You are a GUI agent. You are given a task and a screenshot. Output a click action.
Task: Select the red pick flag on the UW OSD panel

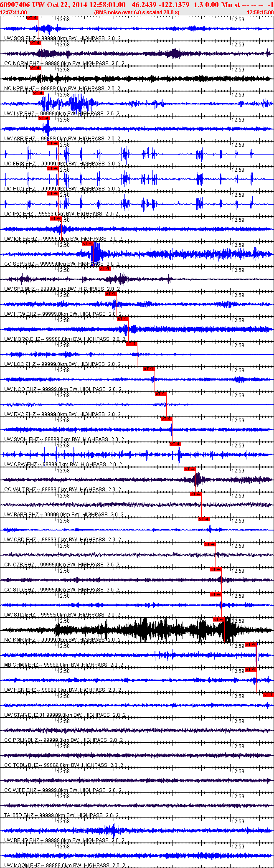(204, 519)
